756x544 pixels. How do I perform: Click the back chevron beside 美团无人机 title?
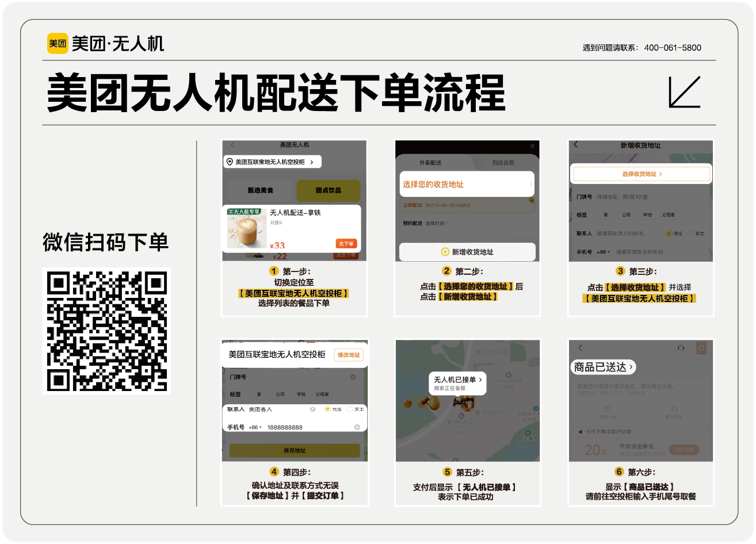point(232,145)
